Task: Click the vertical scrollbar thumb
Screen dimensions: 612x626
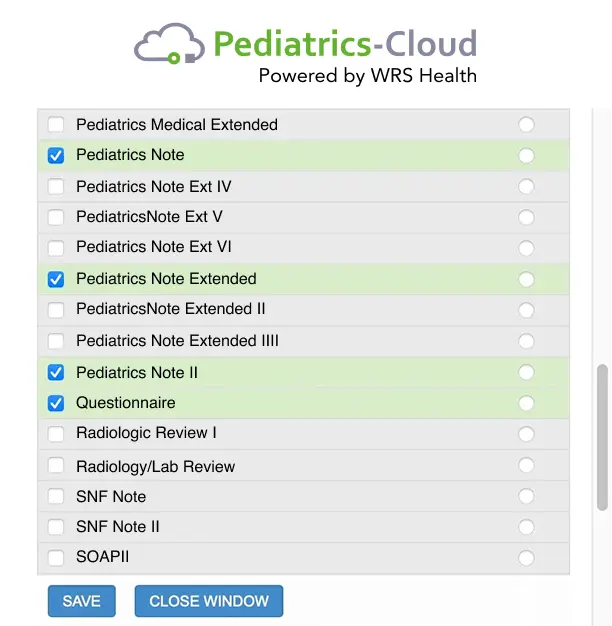Action: [602, 438]
